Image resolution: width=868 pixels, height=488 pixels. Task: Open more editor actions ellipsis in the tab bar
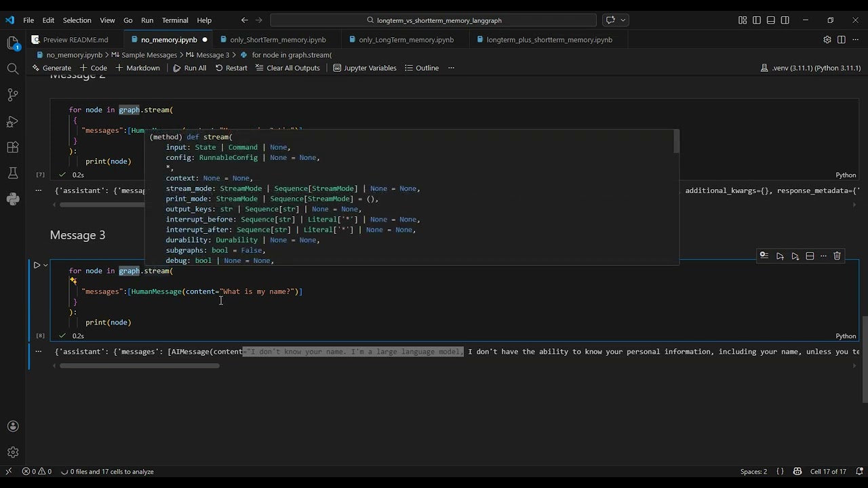[x=856, y=39]
